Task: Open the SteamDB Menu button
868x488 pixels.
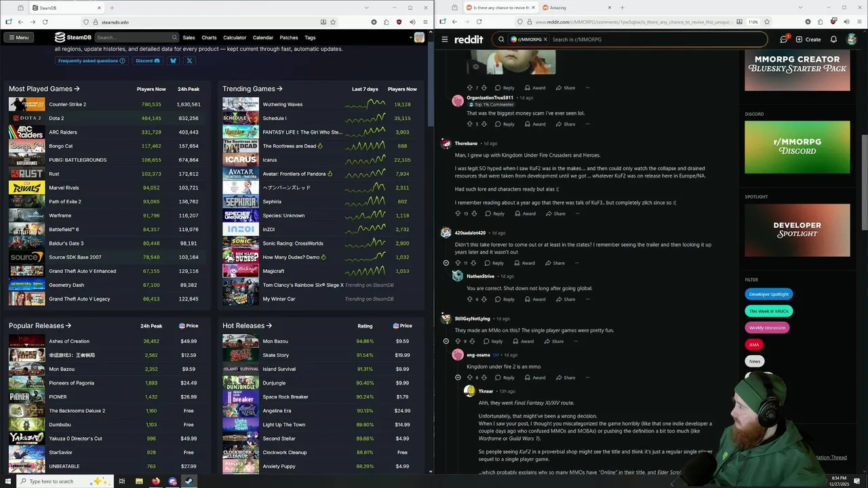Action: (x=18, y=37)
